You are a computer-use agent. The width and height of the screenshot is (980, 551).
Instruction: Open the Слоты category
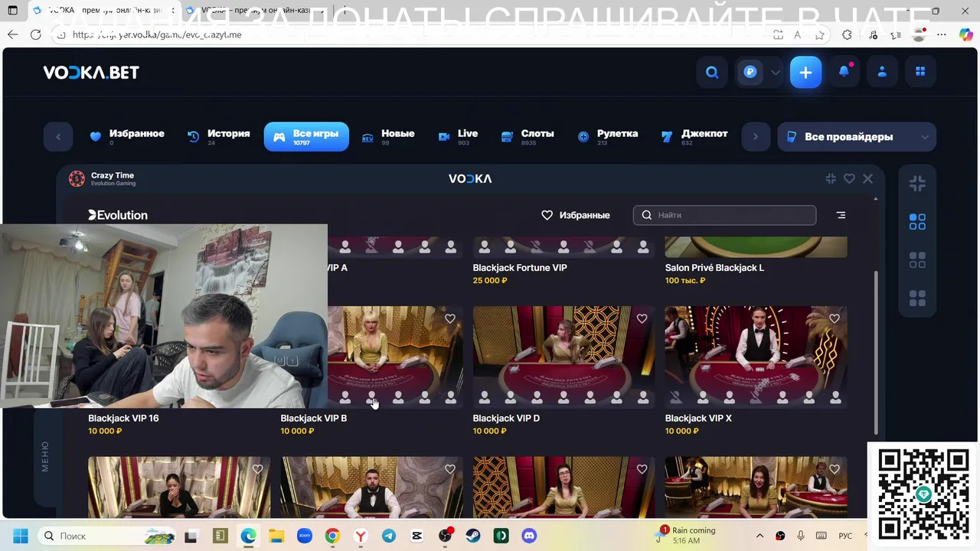pos(527,136)
